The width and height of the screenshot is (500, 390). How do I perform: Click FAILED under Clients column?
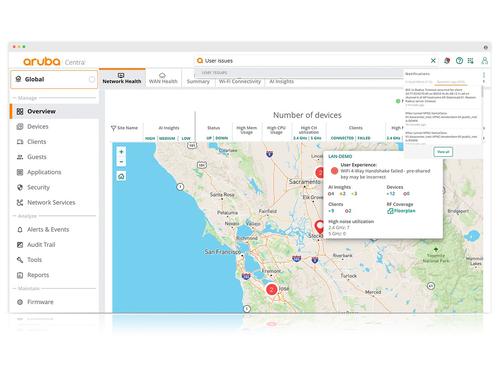point(364,138)
